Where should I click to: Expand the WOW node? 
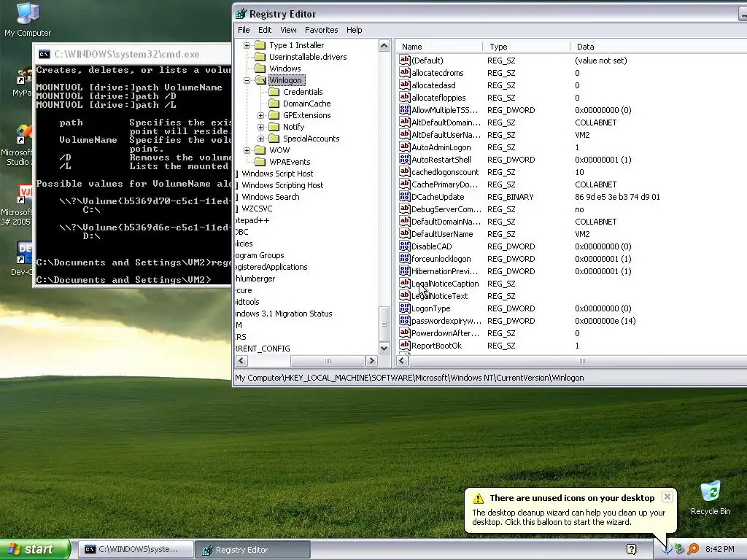(x=247, y=150)
